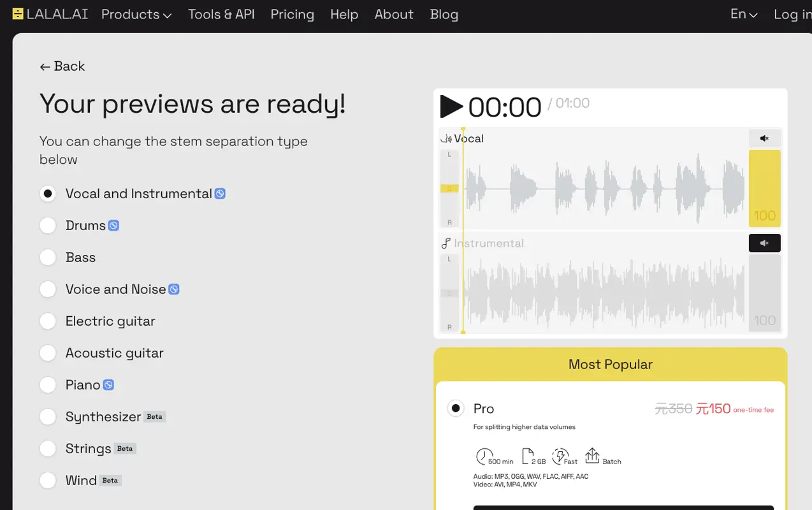This screenshot has width=812, height=510.
Task: Click the Log in link
Action: [x=792, y=14]
